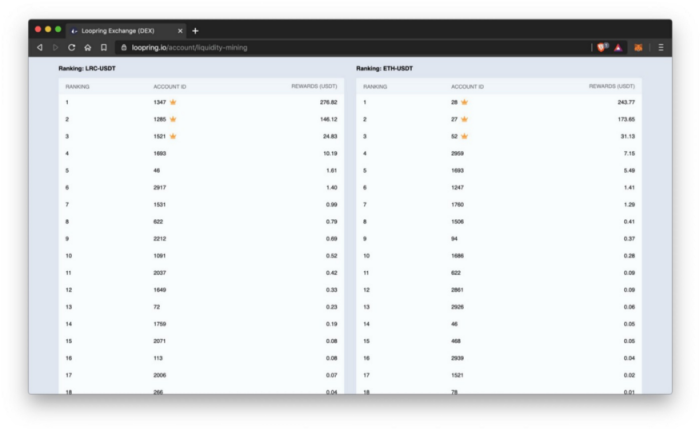
Task: Open MetaMask fox extension icon
Action: 638,47
